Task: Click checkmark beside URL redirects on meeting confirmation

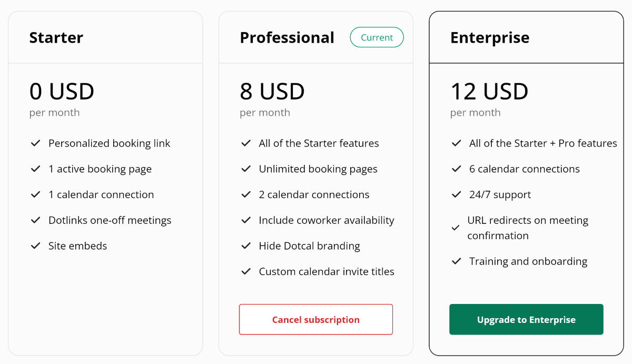Action: coord(456,228)
